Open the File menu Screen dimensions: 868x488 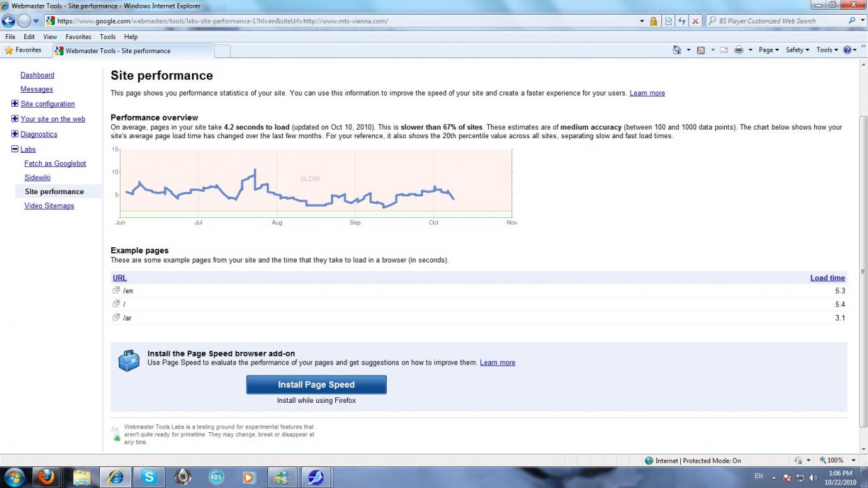pos(10,37)
